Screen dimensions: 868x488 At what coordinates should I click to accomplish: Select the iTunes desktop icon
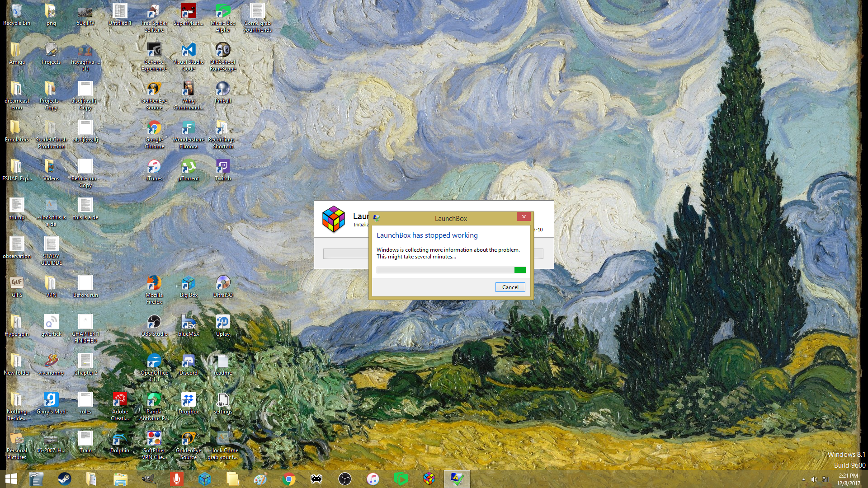point(154,170)
